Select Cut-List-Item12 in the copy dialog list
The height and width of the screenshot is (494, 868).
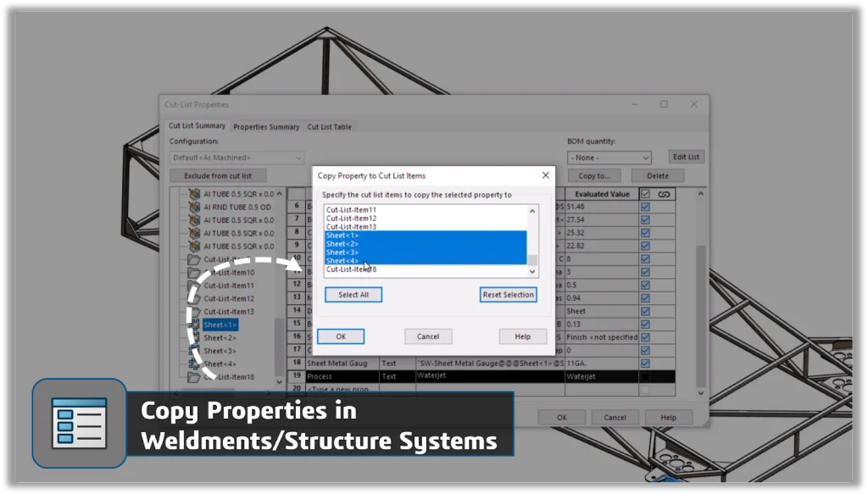351,219
